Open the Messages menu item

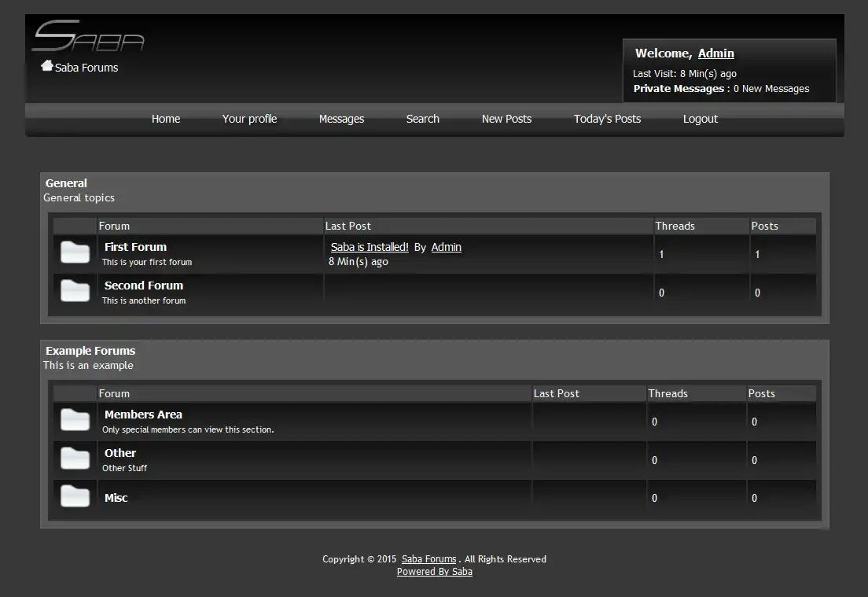point(341,119)
